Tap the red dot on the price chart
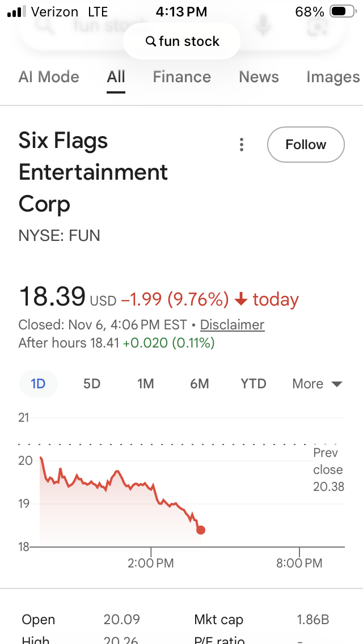 [x=200, y=530]
